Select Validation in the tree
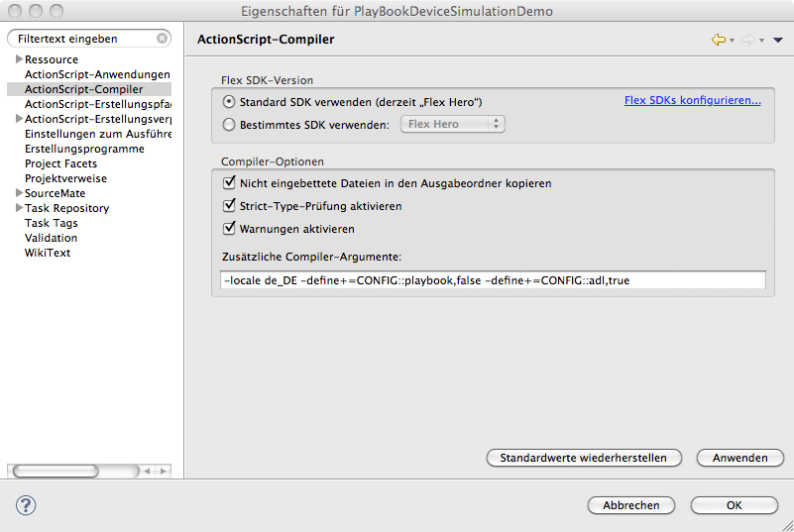This screenshot has height=532, width=794. pyautogui.click(x=52, y=238)
